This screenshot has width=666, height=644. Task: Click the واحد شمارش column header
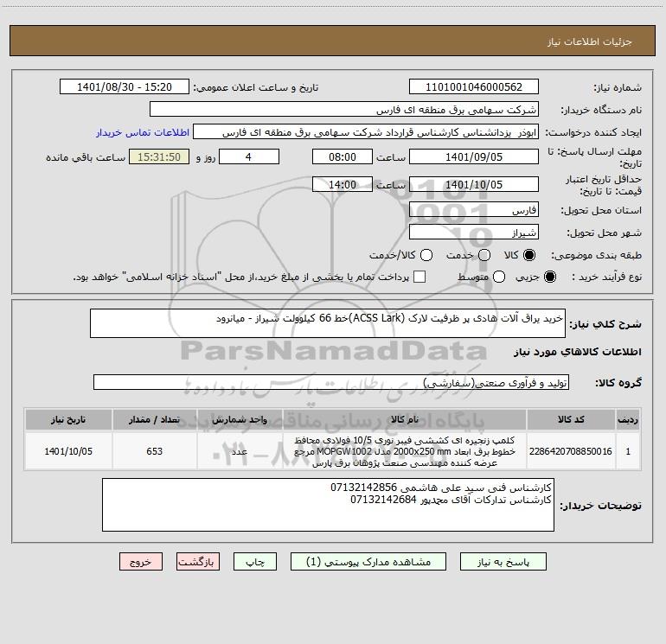[x=240, y=419]
